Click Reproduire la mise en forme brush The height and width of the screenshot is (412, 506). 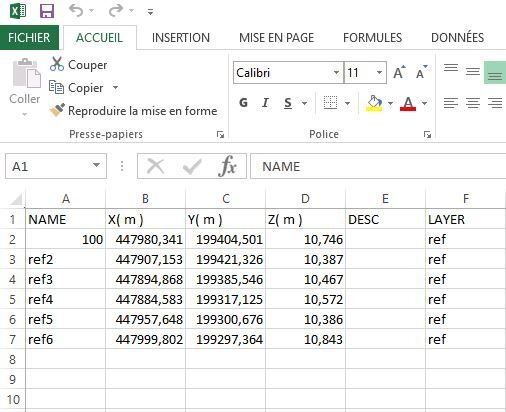pos(57,110)
